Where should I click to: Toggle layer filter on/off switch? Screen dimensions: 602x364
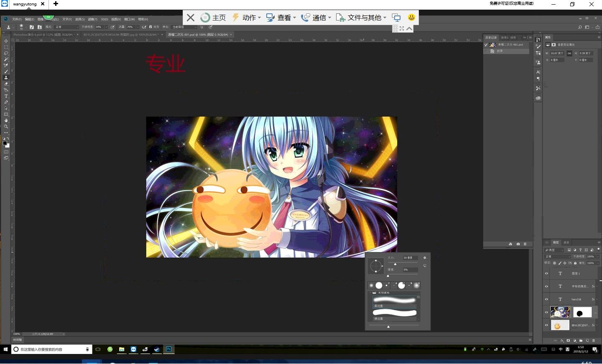(x=599, y=249)
